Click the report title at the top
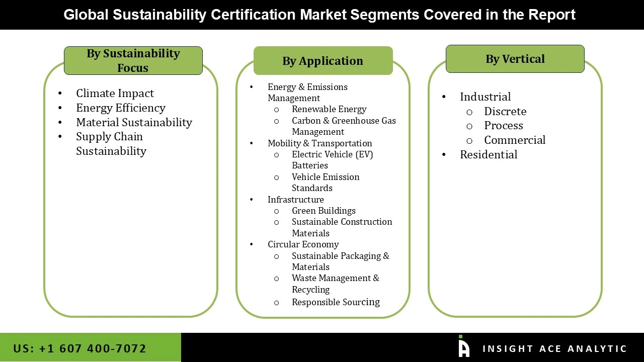The image size is (644, 362). coord(319,15)
